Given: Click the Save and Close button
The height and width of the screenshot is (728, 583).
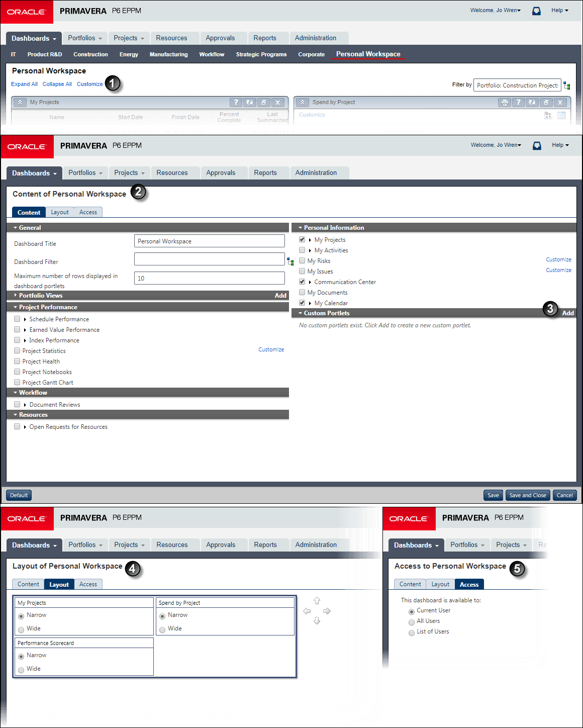Looking at the screenshot, I should [x=528, y=495].
